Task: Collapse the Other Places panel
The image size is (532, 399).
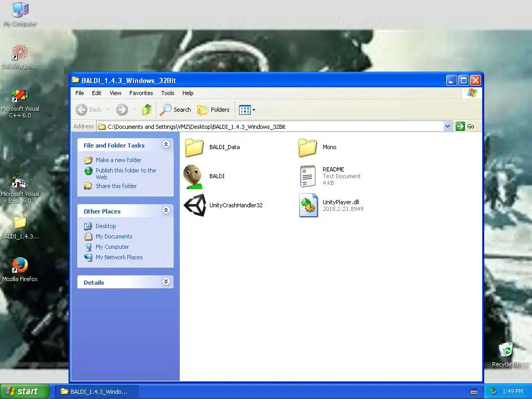Action: 166,210
